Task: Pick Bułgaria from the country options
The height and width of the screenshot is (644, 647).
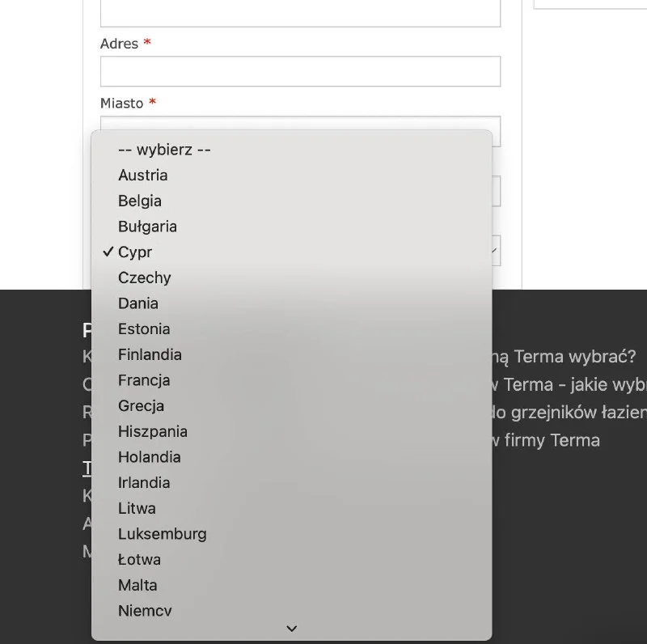Action: [147, 227]
